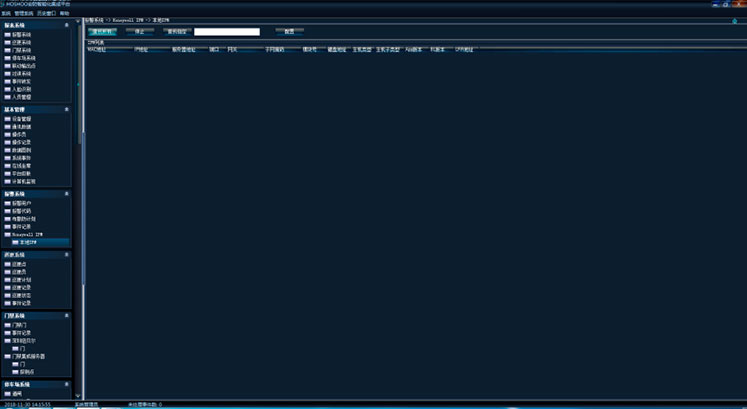Open the Honeywell IPM tree node
747x409 pixels.
(x=27, y=234)
